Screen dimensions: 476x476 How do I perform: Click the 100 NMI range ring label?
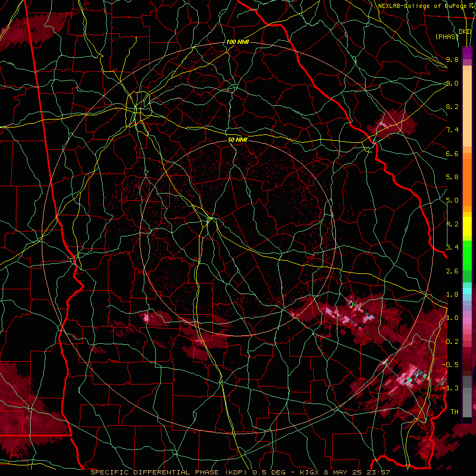[237, 42]
